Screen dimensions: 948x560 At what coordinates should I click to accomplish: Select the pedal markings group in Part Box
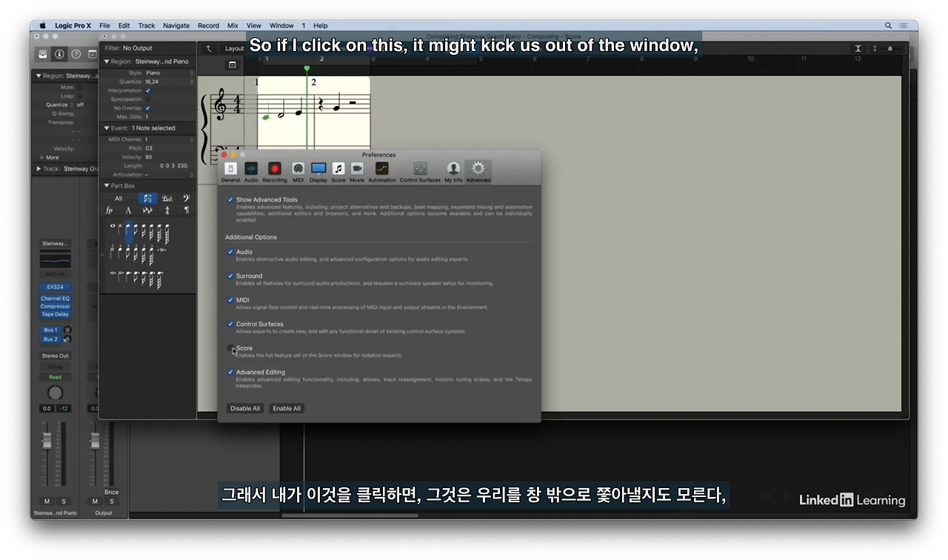tap(167, 199)
